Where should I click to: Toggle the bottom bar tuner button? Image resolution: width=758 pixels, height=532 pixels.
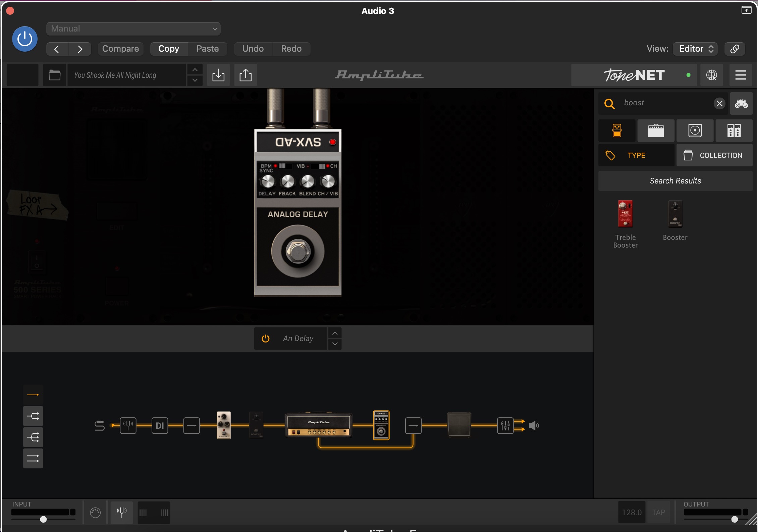pyautogui.click(x=122, y=513)
